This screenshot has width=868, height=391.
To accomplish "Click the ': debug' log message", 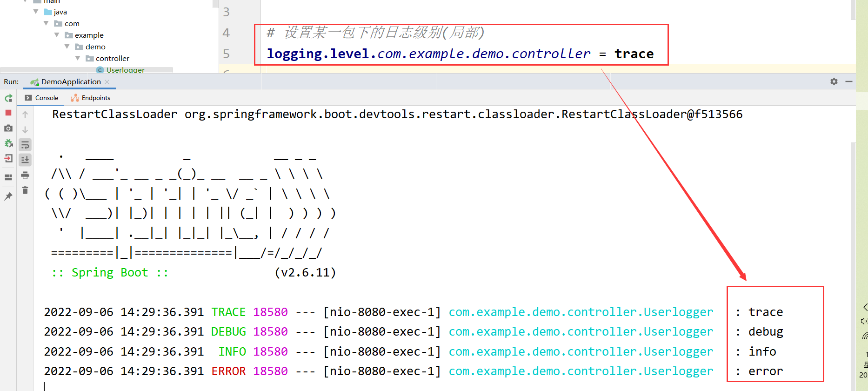I will 759,331.
